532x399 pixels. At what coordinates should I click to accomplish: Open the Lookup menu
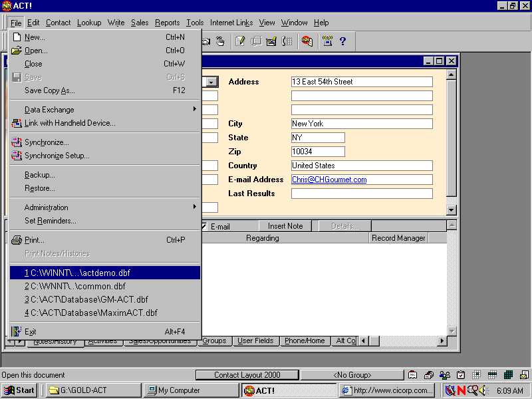point(89,23)
